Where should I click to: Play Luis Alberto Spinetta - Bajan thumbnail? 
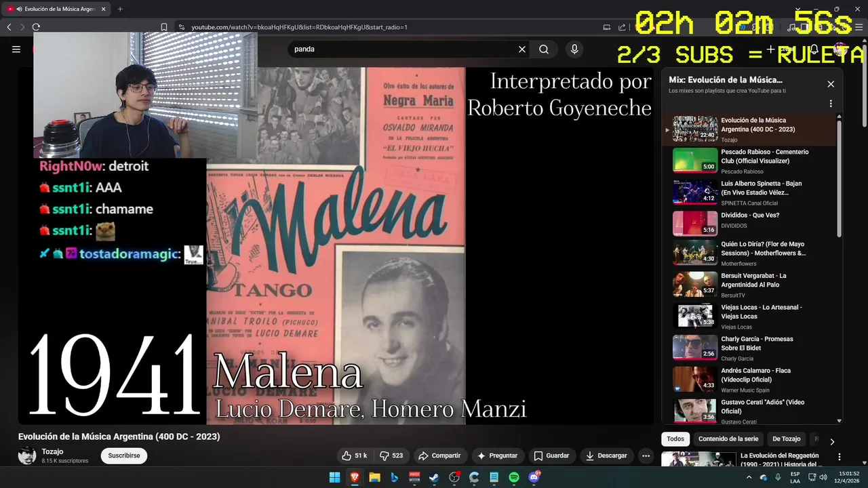click(x=695, y=192)
